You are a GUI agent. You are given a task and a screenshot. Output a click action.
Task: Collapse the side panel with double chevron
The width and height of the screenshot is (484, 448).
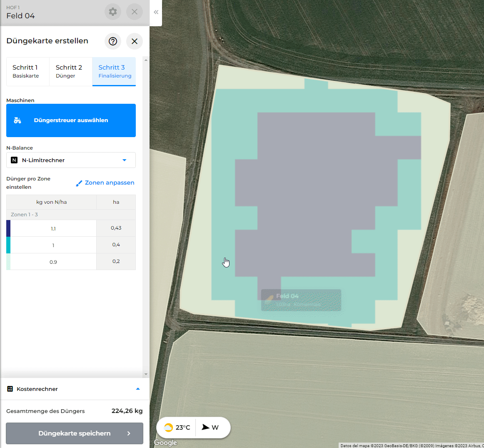pyautogui.click(x=156, y=12)
